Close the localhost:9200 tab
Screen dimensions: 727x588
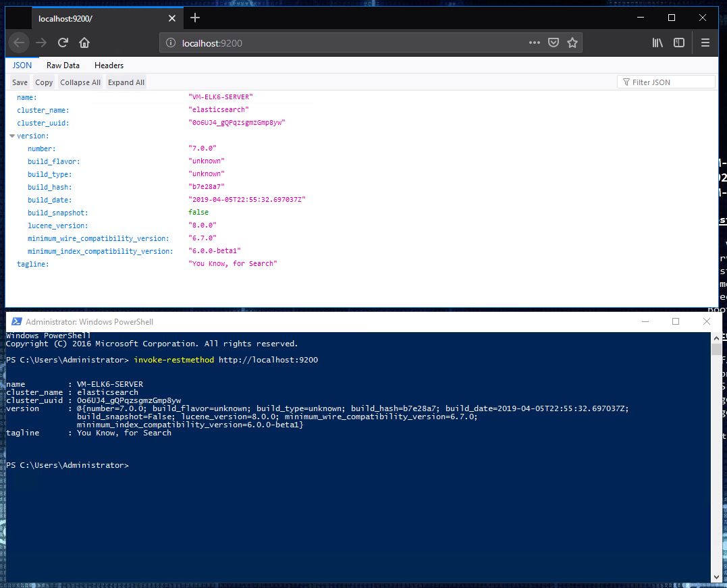tap(172, 18)
